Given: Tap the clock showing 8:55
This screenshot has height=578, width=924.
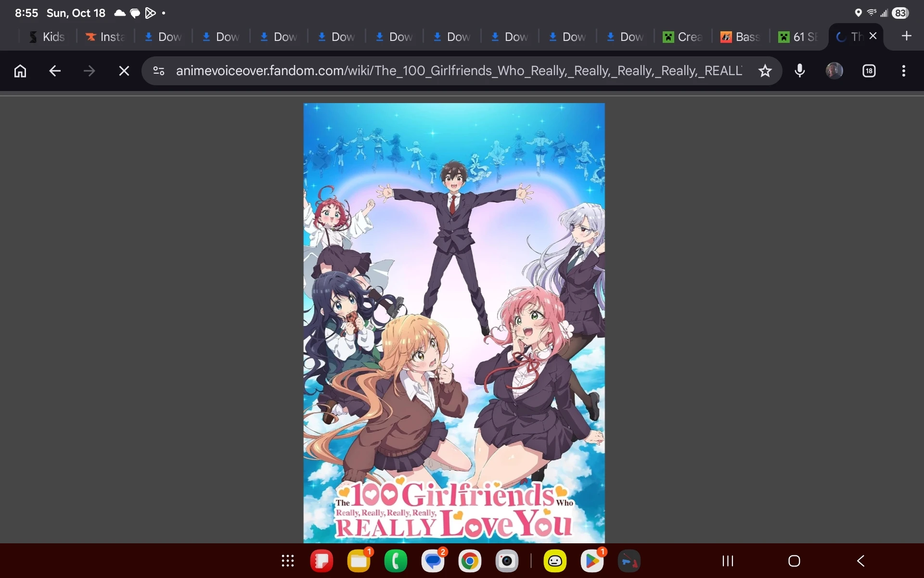Looking at the screenshot, I should (26, 13).
